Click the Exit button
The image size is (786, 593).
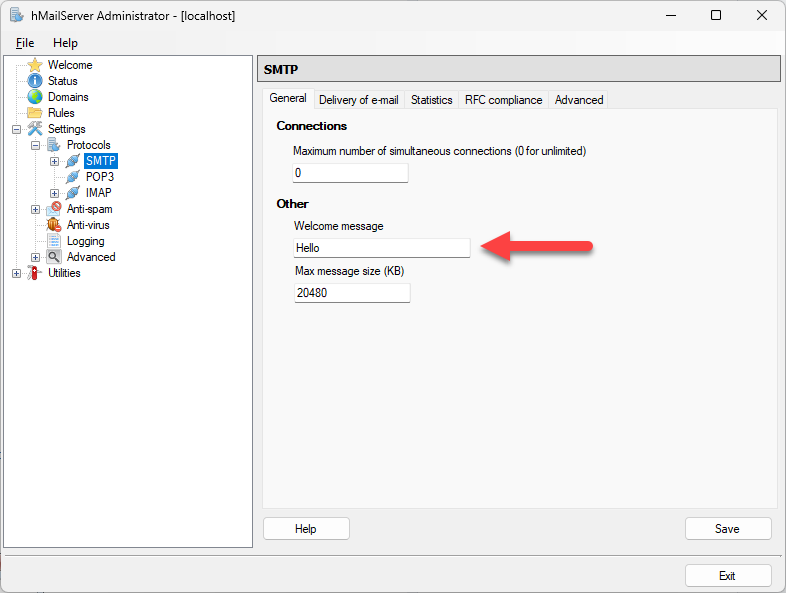pyautogui.click(x=728, y=575)
